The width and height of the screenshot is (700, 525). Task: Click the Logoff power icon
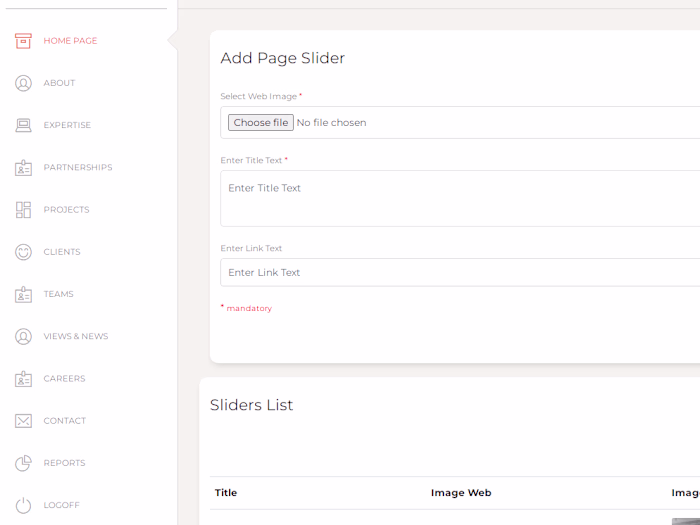23,505
